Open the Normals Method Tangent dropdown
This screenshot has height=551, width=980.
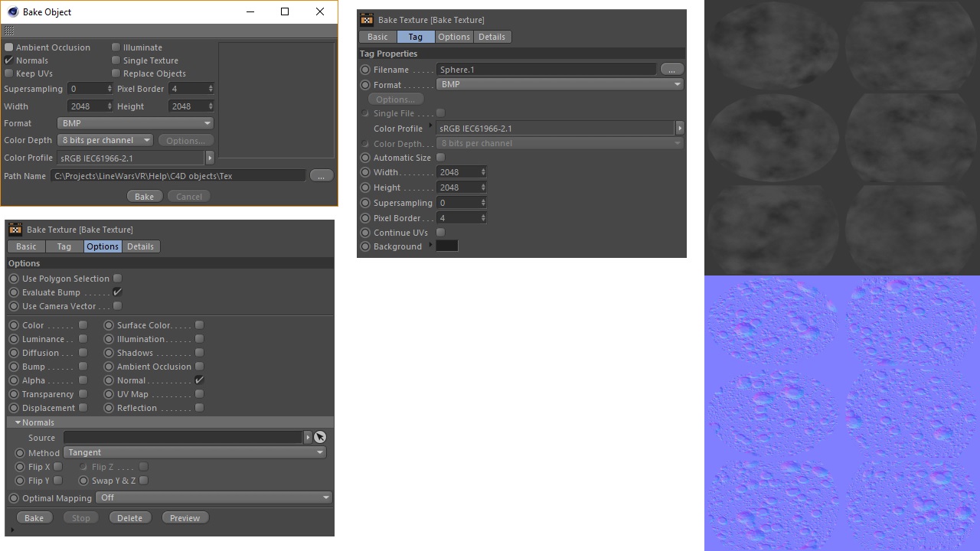(195, 452)
